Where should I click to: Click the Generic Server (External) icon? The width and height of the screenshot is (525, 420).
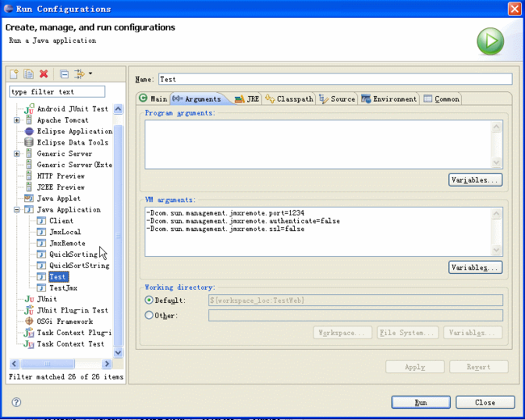coord(29,165)
